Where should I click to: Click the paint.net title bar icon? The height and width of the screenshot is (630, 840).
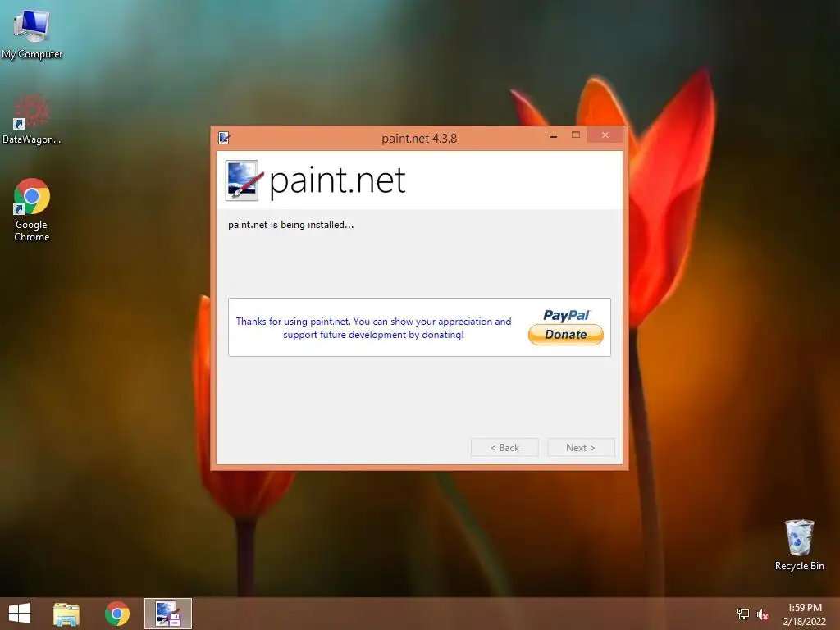pyautogui.click(x=224, y=138)
